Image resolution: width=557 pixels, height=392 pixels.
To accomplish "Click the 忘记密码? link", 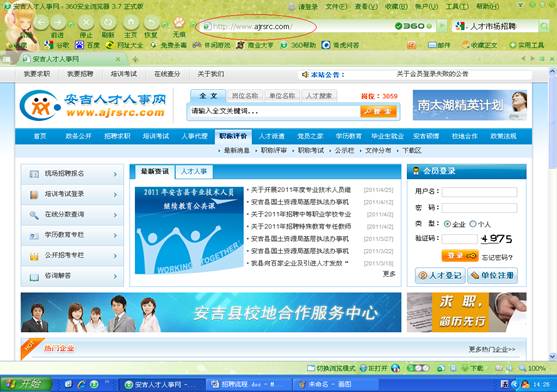I will (x=497, y=257).
